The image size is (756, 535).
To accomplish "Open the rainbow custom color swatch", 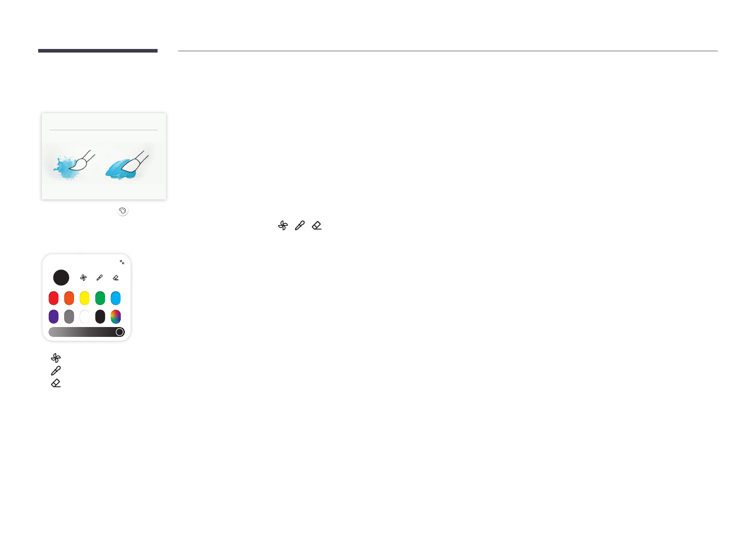I will point(116,317).
